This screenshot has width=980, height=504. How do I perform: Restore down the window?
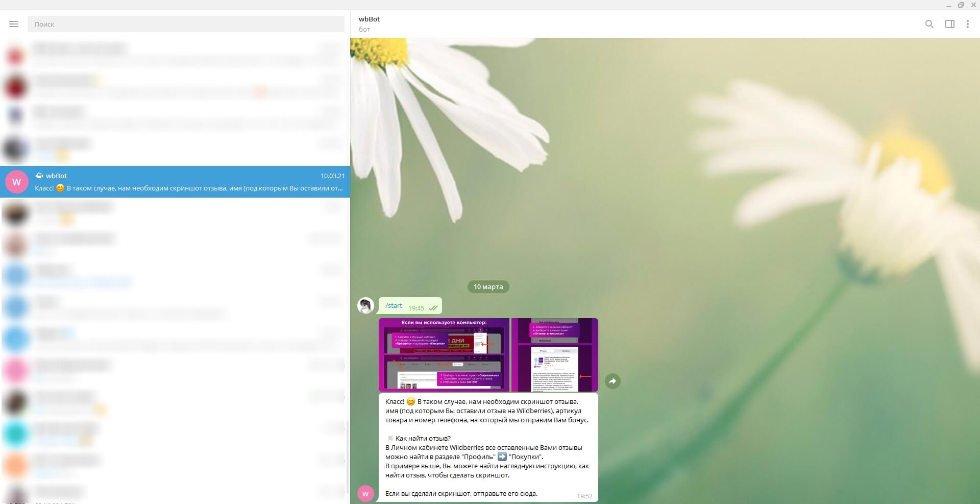pyautogui.click(x=961, y=5)
